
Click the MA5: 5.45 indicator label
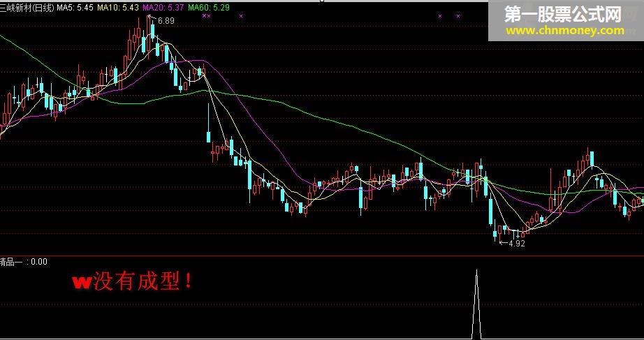click(75, 8)
